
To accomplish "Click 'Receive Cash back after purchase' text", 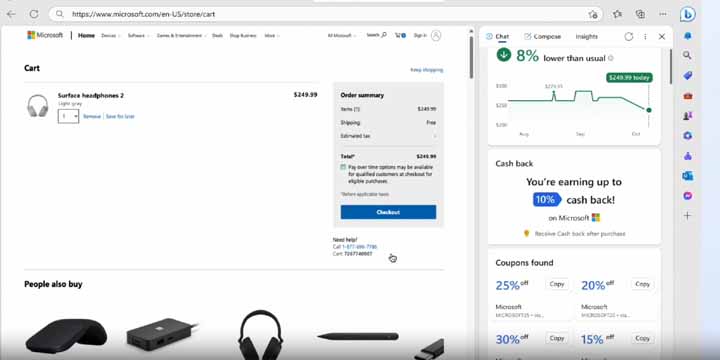I will [580, 234].
